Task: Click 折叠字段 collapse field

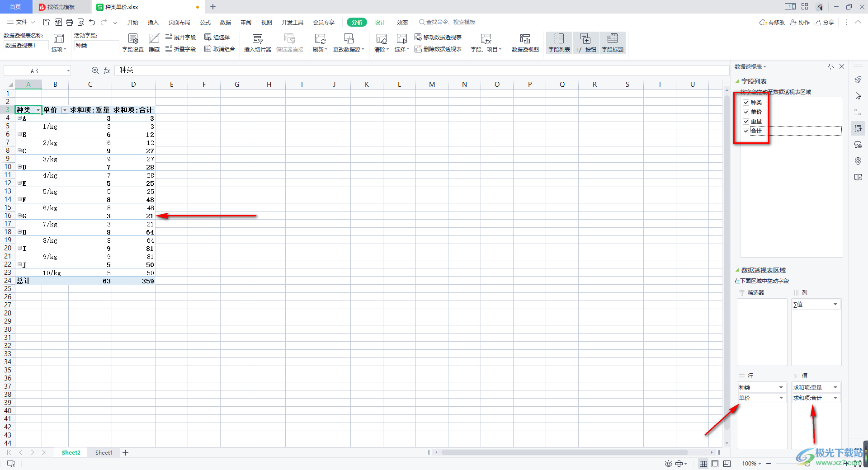Action: tap(180, 49)
